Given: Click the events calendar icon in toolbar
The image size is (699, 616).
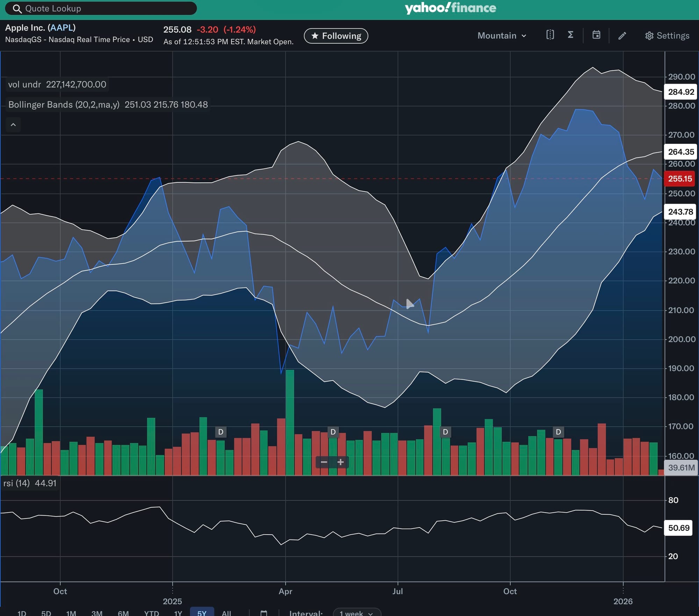Looking at the screenshot, I should [x=596, y=35].
